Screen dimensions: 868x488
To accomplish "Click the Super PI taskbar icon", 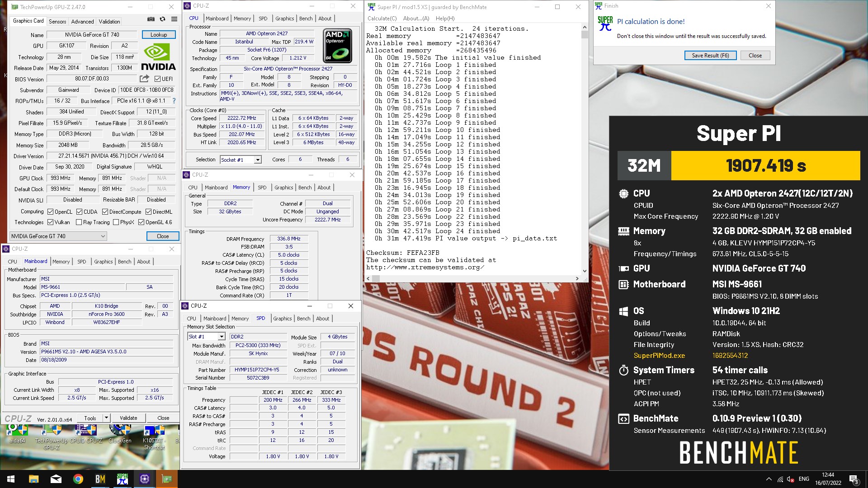I will tap(123, 479).
